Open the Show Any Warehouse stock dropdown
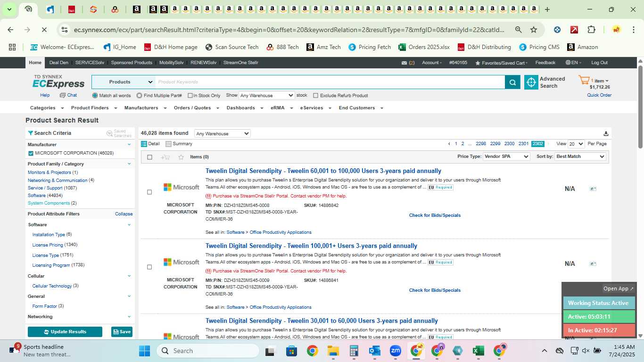 pos(267,95)
